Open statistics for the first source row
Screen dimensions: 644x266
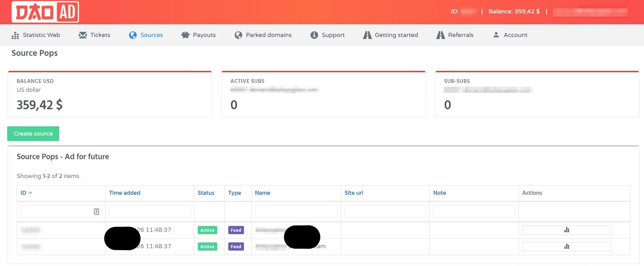566,230
